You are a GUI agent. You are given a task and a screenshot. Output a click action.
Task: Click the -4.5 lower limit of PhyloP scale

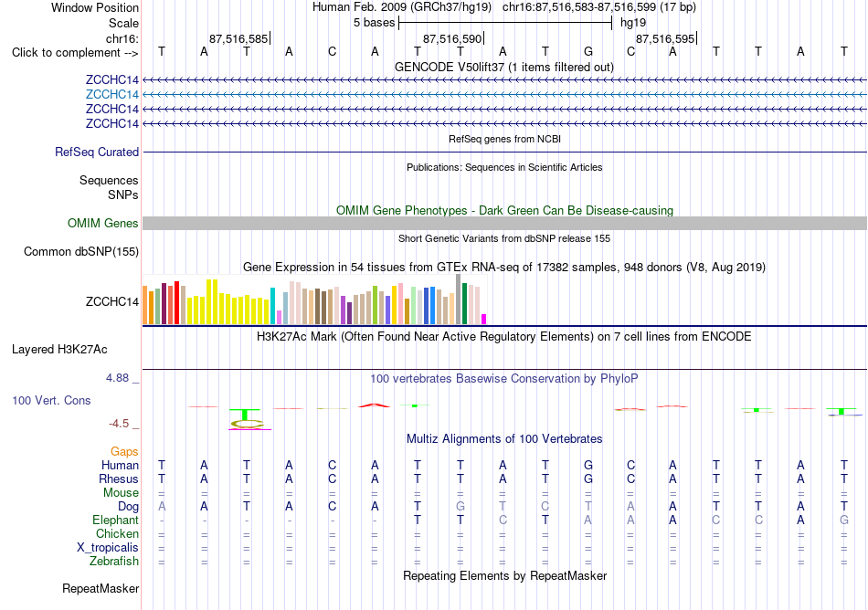coord(119,425)
